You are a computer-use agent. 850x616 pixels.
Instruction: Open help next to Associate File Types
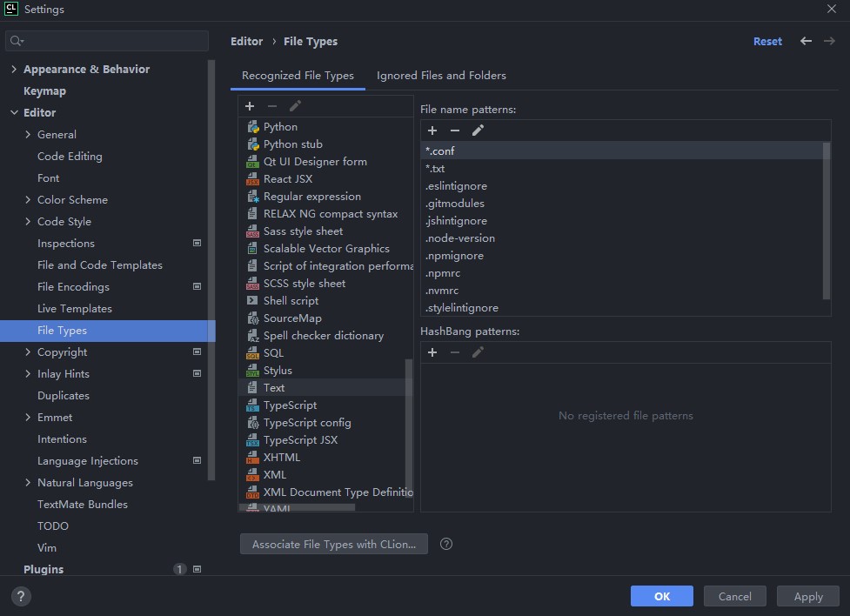coord(446,544)
